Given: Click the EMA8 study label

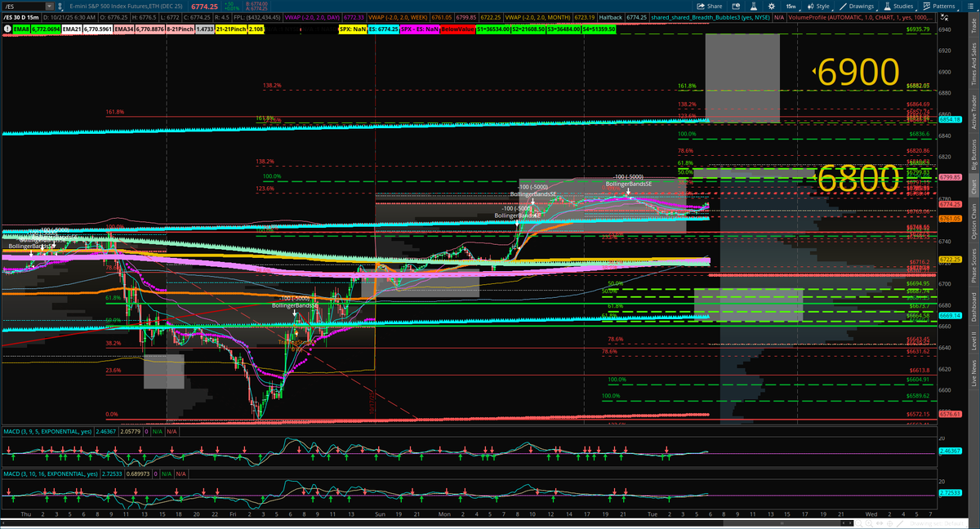Looking at the screenshot, I should [x=21, y=29].
